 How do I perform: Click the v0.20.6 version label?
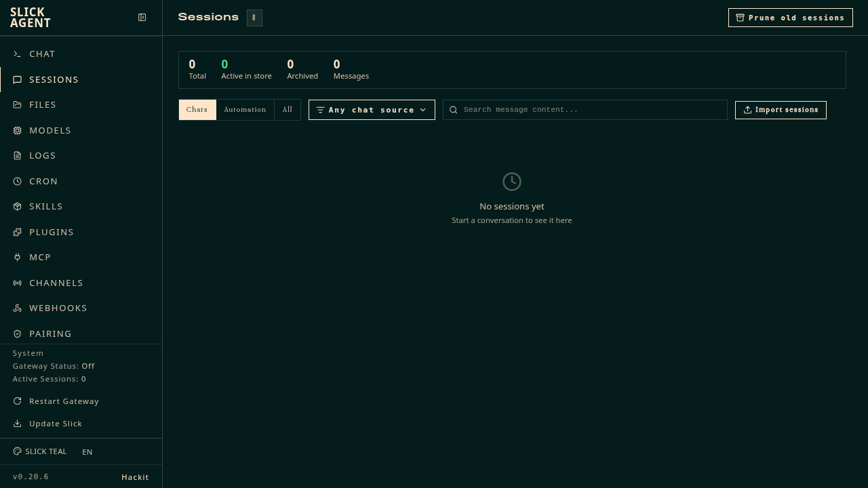(x=31, y=477)
